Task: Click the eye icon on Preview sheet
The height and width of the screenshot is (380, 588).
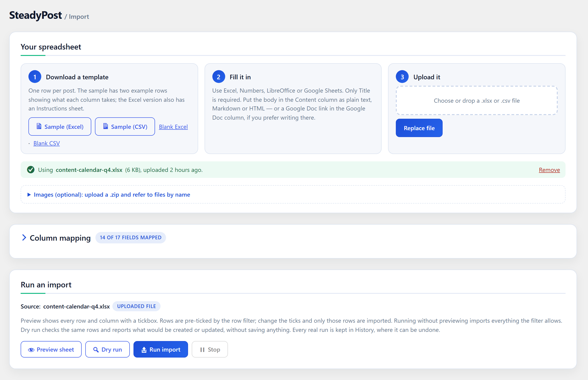Action: pos(31,350)
